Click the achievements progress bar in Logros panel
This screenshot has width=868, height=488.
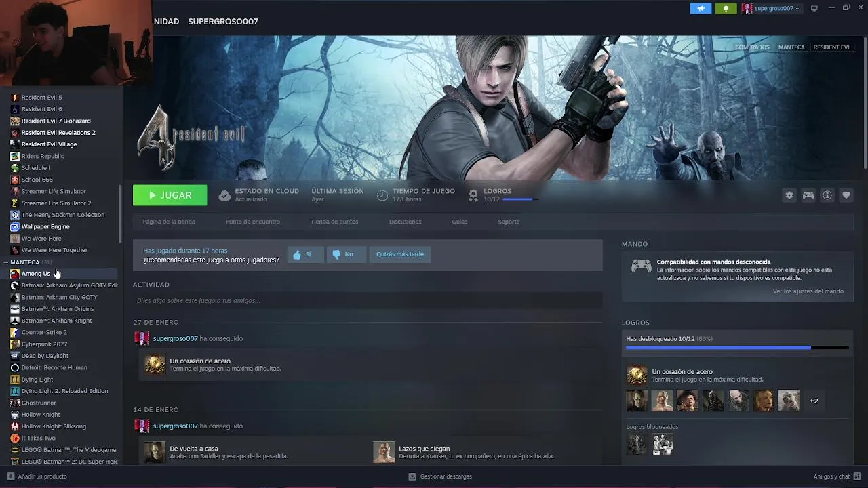pyautogui.click(x=737, y=348)
